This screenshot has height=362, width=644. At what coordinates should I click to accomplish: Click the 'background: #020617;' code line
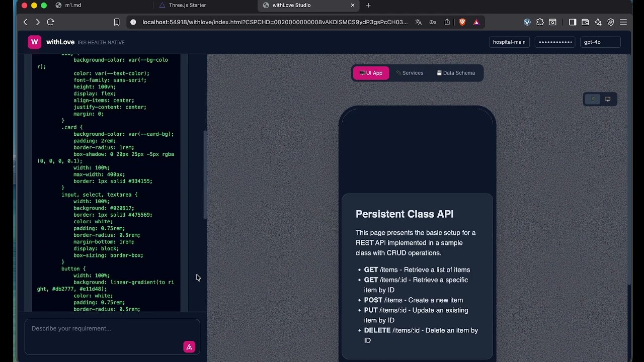[104, 208]
